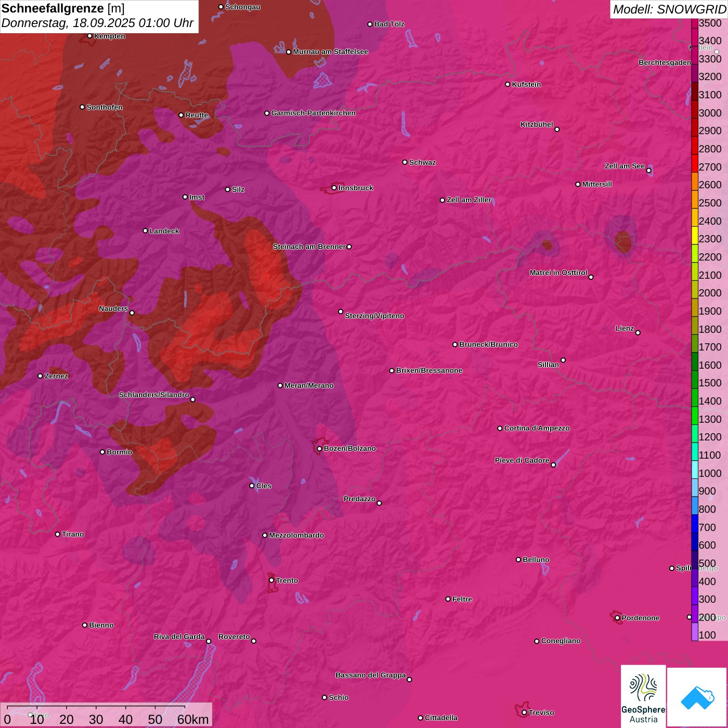Click the Steinach am Brenner label
Viewport: 728px width, 728px height.
click(x=309, y=246)
